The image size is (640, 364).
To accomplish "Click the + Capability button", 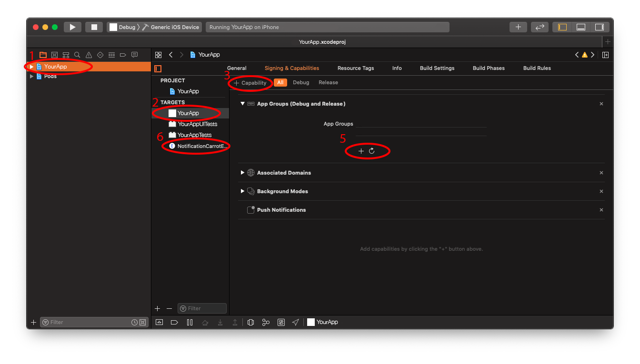I will (x=250, y=83).
